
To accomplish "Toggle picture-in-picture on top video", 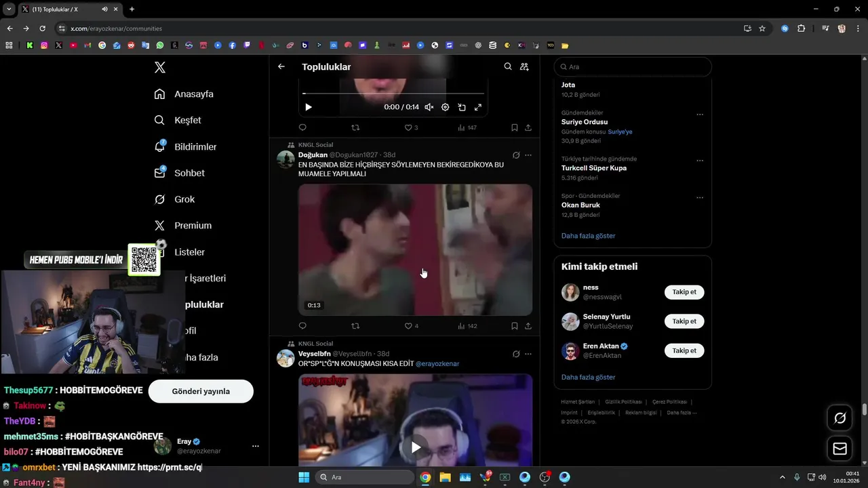I will 462,107.
